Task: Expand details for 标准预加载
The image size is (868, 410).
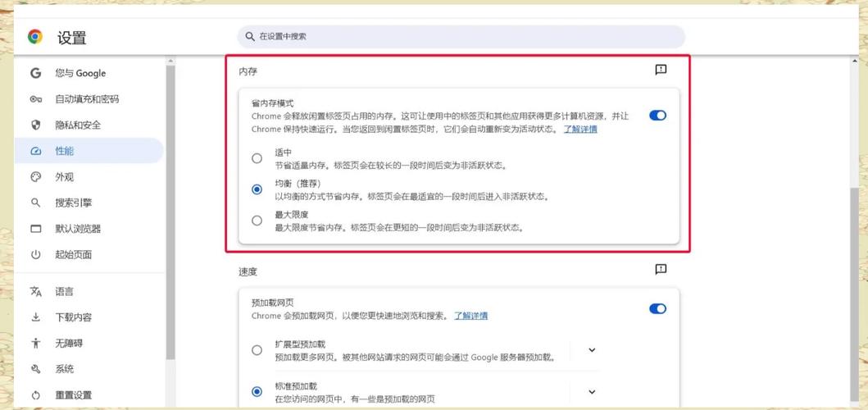Action: [592, 392]
